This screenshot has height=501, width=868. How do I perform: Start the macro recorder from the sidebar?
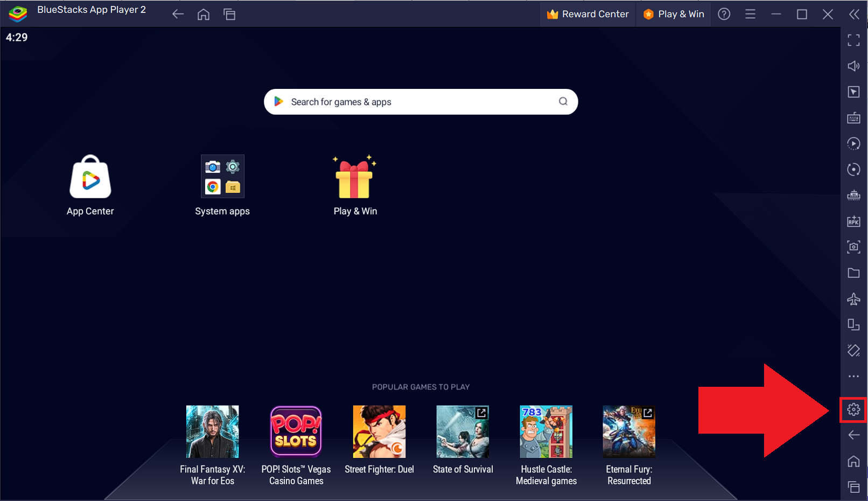click(853, 143)
